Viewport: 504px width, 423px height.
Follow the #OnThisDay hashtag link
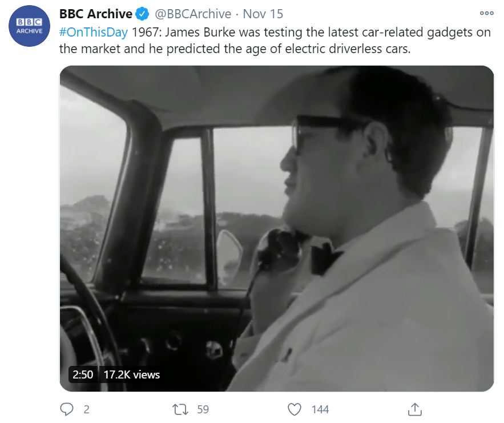[x=94, y=33]
